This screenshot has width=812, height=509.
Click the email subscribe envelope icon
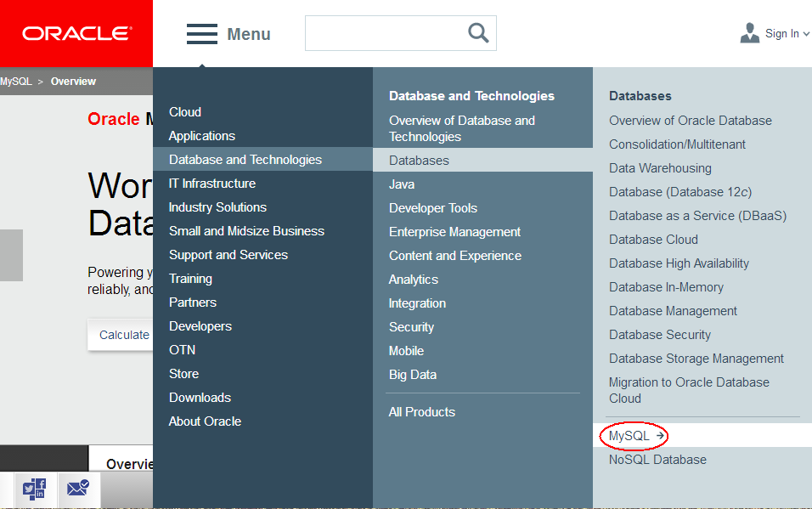click(78, 489)
